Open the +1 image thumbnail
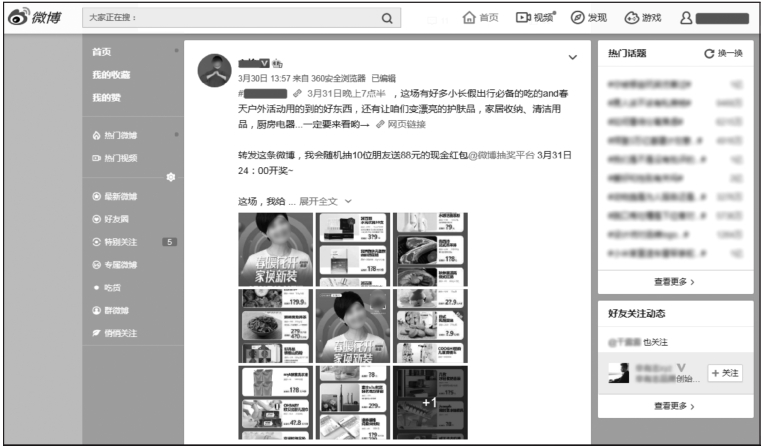Image resolution: width=761 pixels, height=447 pixels. 428,401
